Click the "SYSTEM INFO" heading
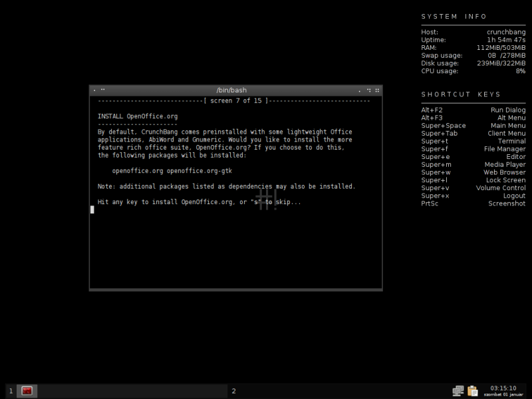Viewport: 532px width, 399px height. [454, 17]
